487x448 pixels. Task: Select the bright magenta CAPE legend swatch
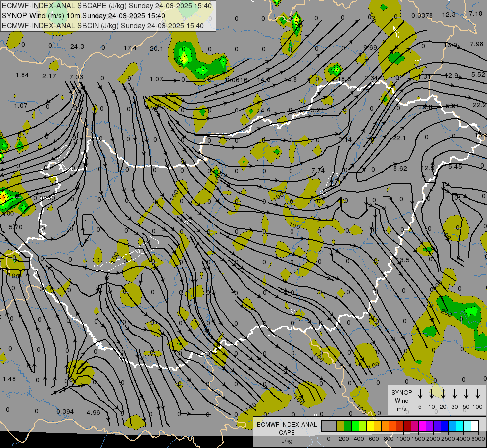(422, 426)
